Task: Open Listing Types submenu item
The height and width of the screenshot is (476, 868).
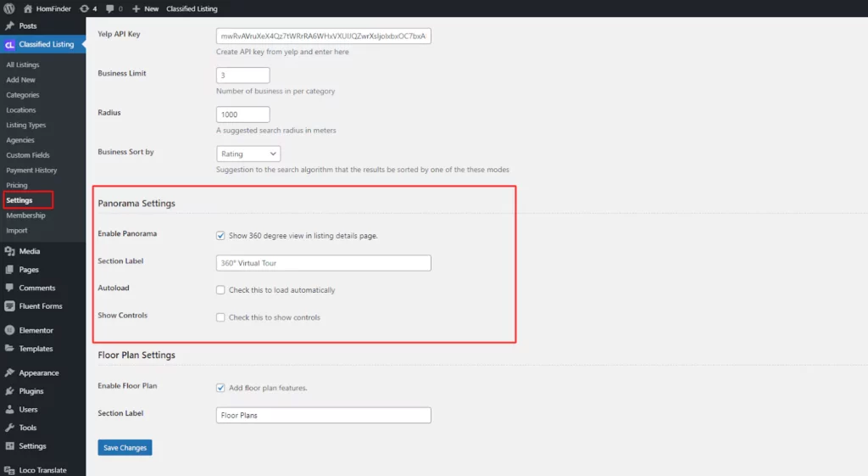Action: click(26, 126)
